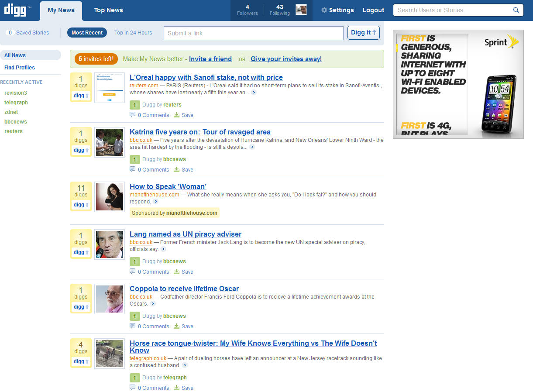The image size is (533, 392).
Task: Click the Settings gear icon
Action: click(x=324, y=10)
